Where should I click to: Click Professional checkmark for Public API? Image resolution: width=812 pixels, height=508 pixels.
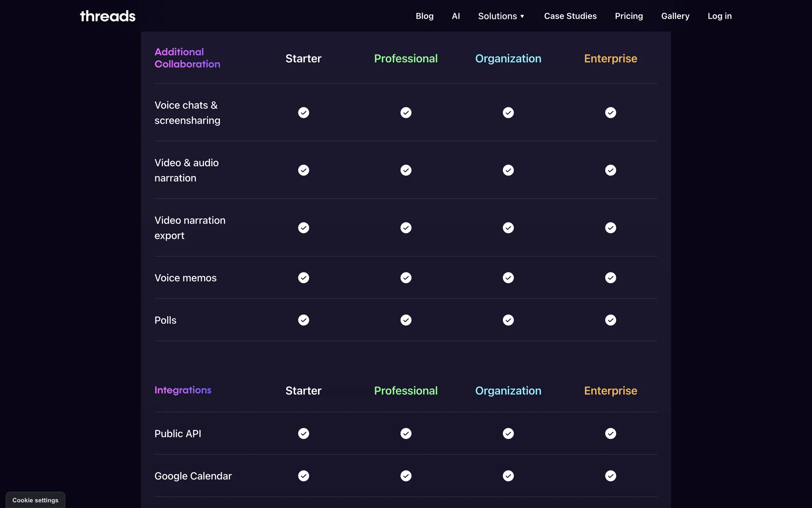tap(406, 433)
